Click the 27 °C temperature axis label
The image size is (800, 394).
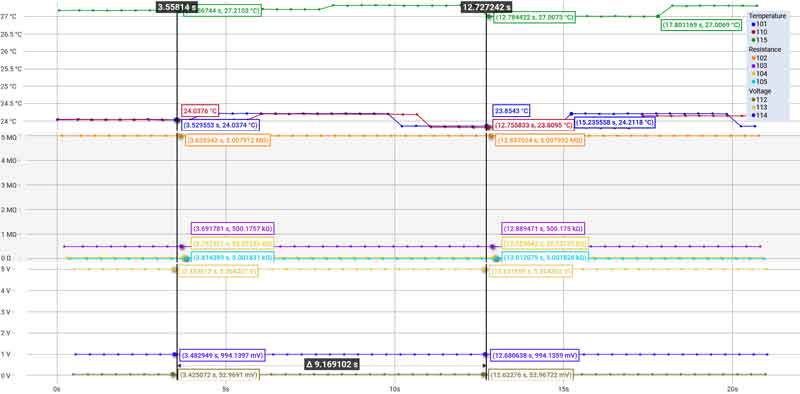[8, 16]
